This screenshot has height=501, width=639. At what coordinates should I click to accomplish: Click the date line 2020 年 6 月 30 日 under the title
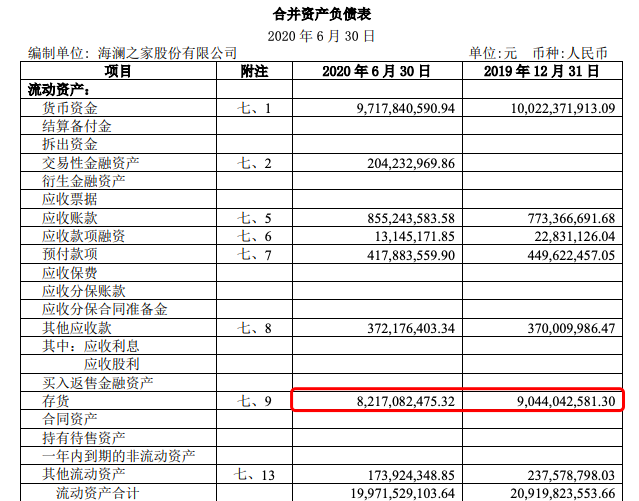click(x=321, y=36)
